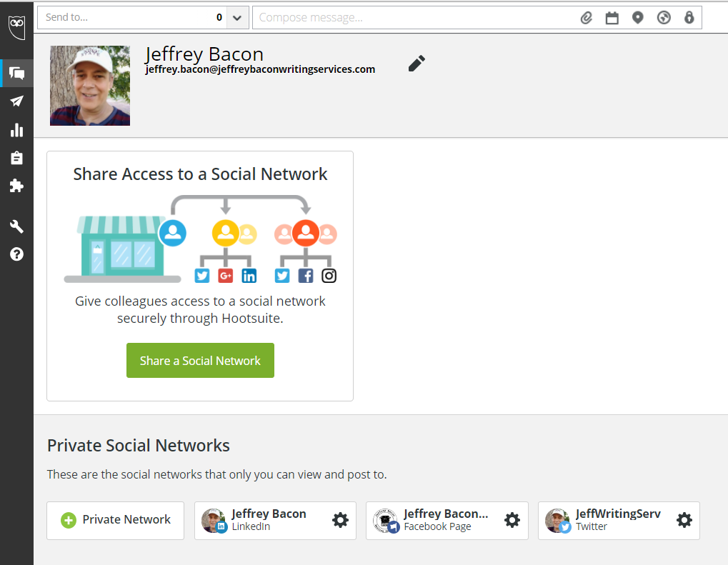Select the JeffWritingServ Twitter network
Screen dimensions: 728x565
pos(619,521)
